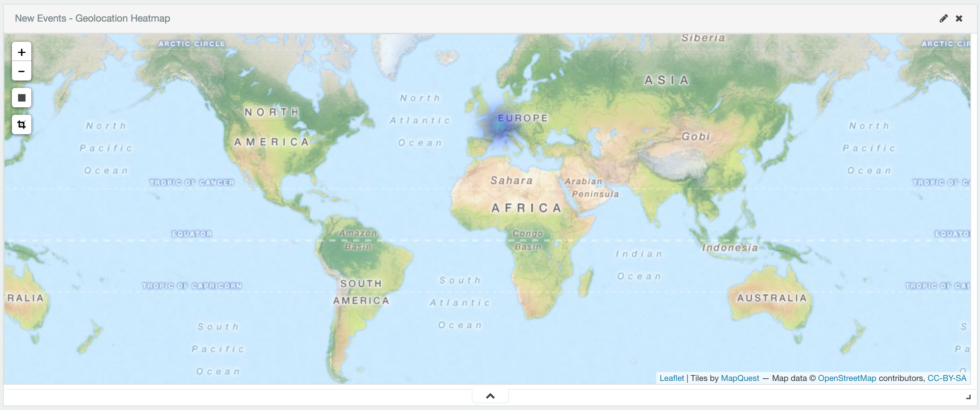Click the AFRICA label on the map
Screen dimensions: 980x410
tap(527, 208)
